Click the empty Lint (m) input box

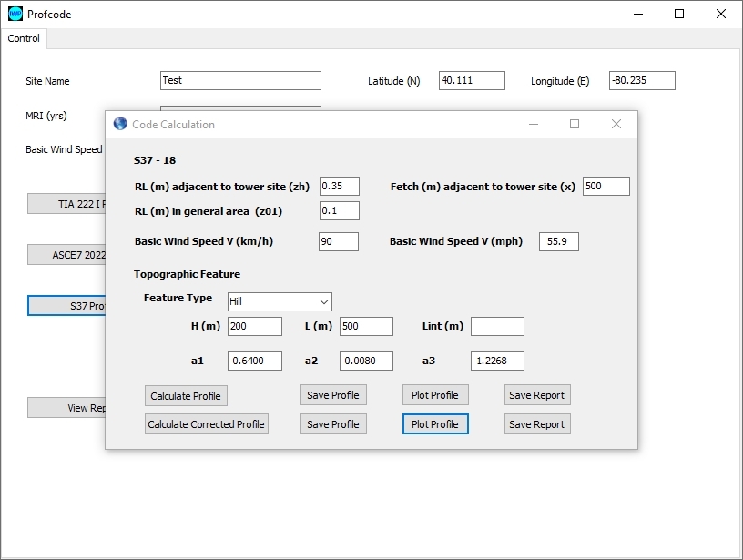click(497, 326)
